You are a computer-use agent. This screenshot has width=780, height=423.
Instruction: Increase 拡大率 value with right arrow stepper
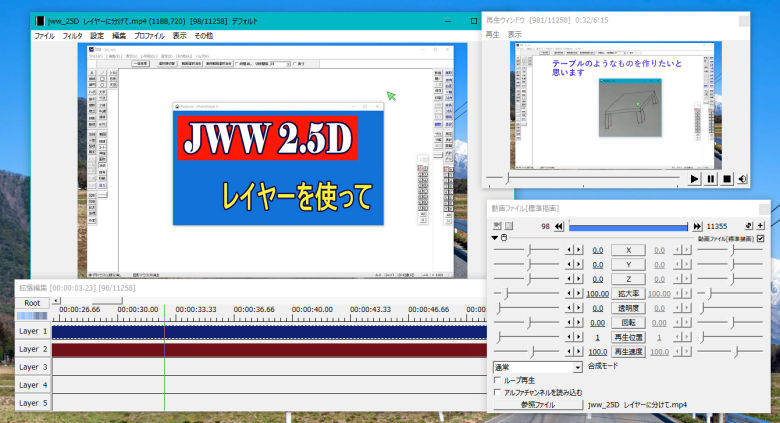point(579,294)
